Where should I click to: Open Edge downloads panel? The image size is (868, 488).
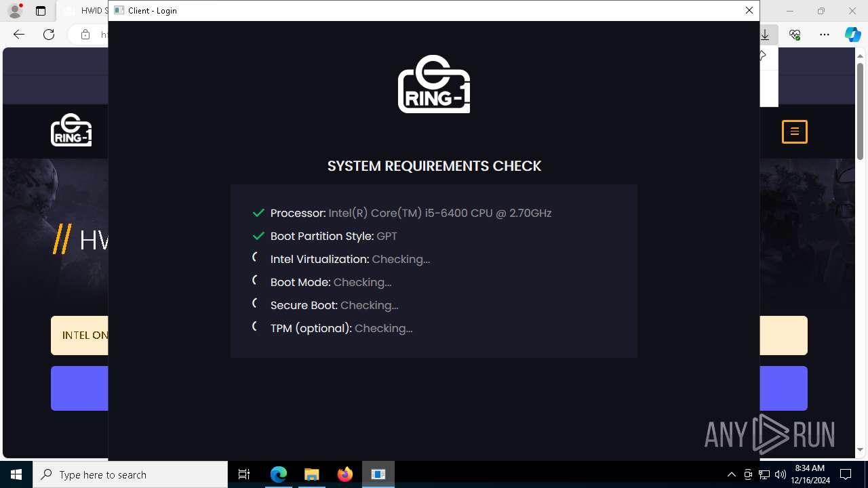pyautogui.click(x=765, y=35)
